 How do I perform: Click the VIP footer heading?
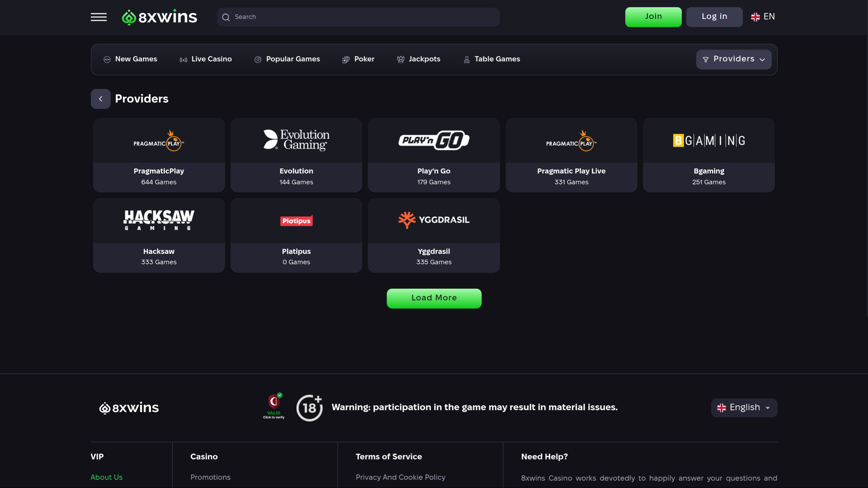click(x=97, y=457)
